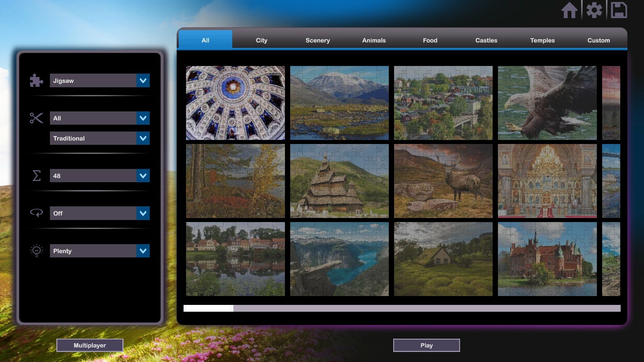Viewport: 644px width, 362px height.
Task: Select the Custom puzzles tab
Action: (599, 40)
